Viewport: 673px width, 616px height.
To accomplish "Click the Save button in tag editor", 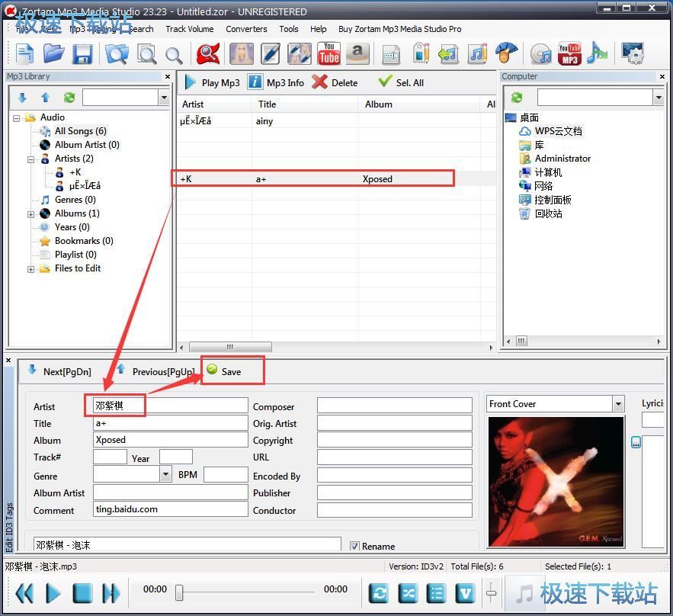I will click(225, 371).
